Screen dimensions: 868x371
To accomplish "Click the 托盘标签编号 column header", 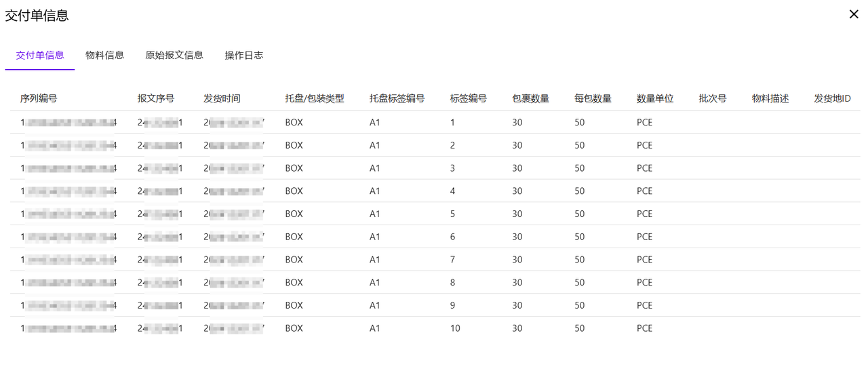I will click(x=397, y=99).
